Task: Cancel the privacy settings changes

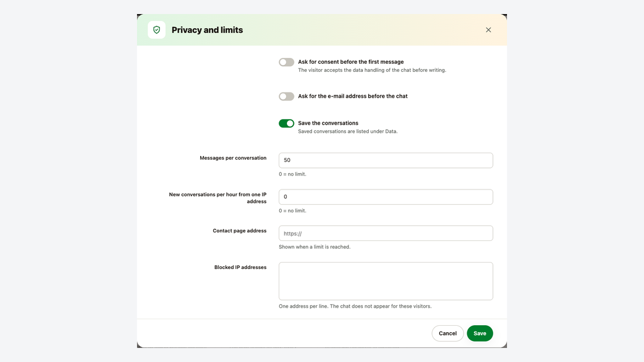Action: pyautogui.click(x=448, y=333)
